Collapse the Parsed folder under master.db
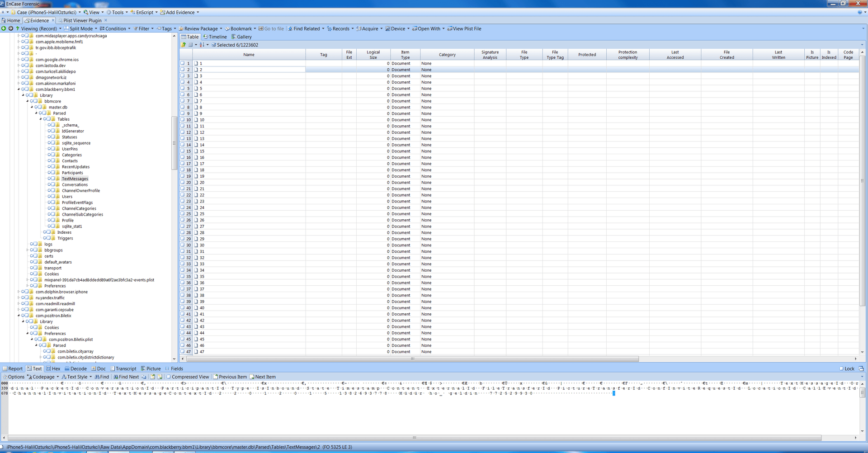Screen dimensions: 868x453 [36, 113]
